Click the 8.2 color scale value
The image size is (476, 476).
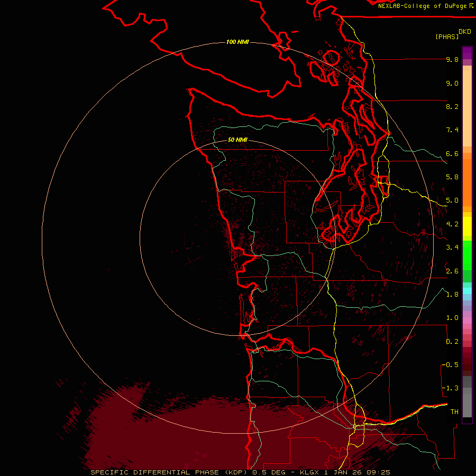(452, 106)
